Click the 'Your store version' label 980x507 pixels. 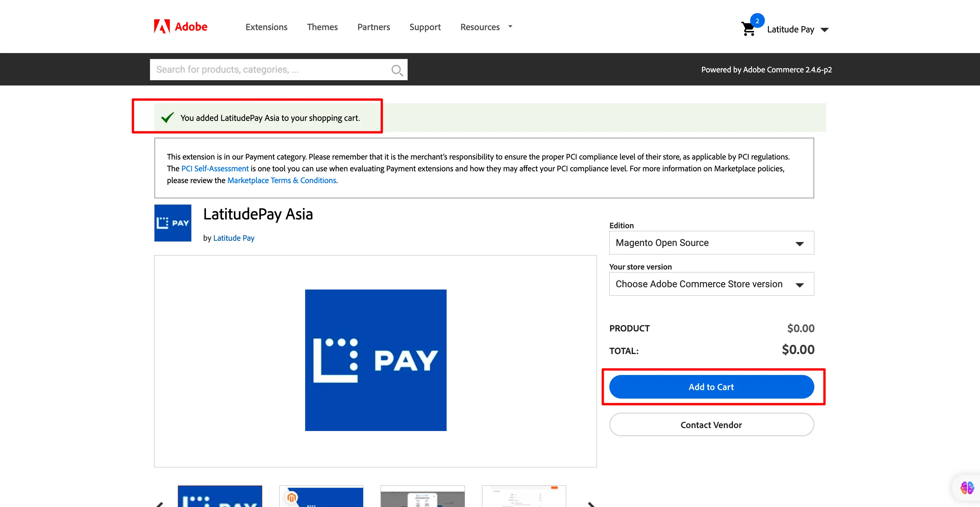(641, 267)
